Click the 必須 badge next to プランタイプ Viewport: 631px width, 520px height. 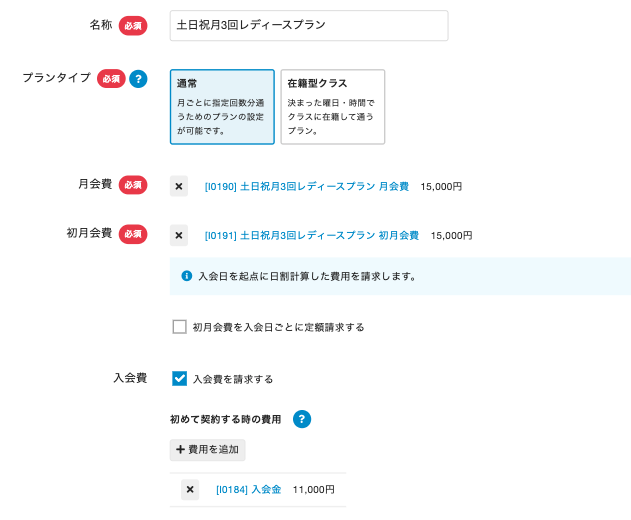[x=110, y=79]
